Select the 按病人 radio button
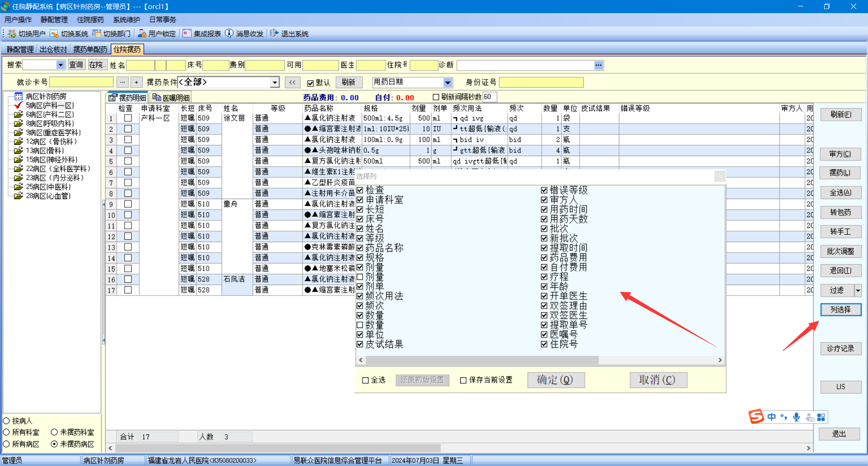 (x=6, y=421)
